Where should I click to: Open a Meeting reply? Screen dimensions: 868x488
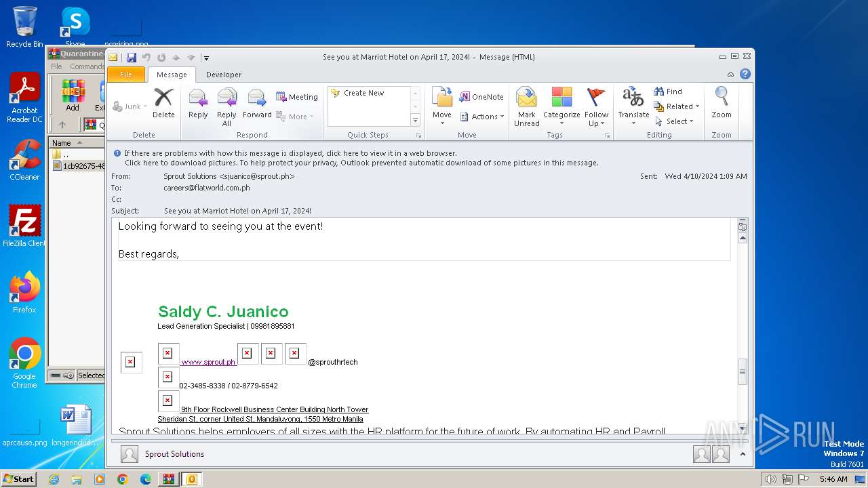pyautogui.click(x=297, y=97)
